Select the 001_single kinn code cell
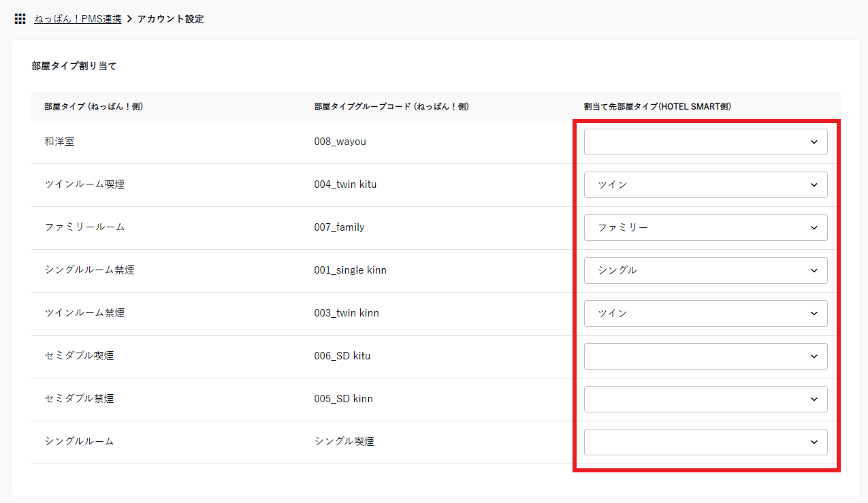 click(350, 270)
